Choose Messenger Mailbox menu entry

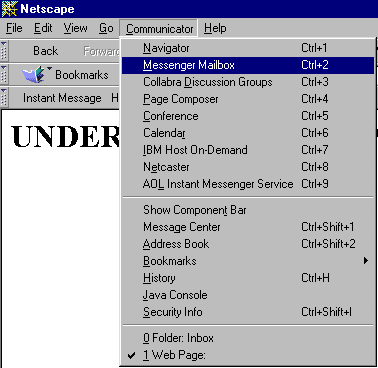[x=248, y=65]
